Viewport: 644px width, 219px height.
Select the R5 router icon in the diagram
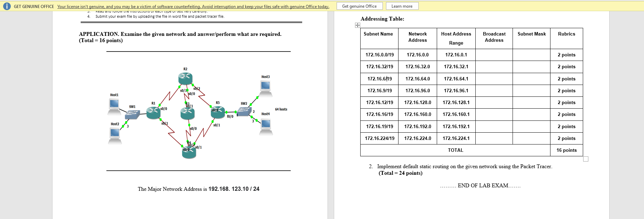pyautogui.click(x=218, y=112)
